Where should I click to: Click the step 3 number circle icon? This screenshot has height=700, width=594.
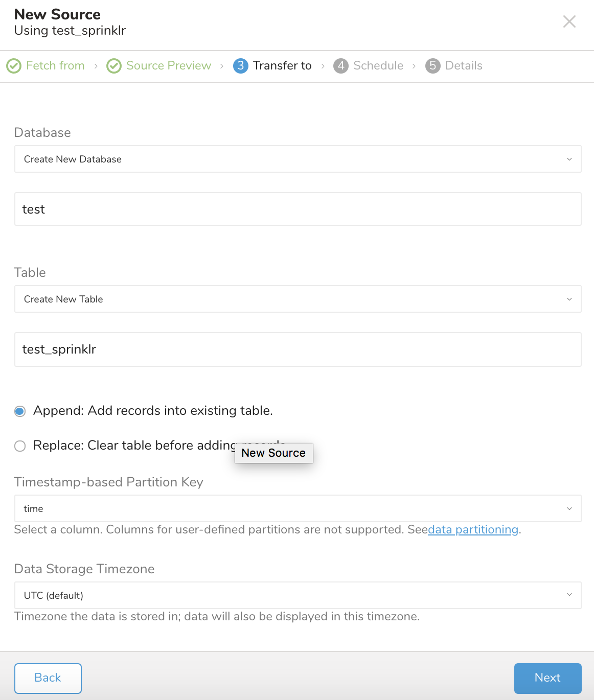point(241,66)
